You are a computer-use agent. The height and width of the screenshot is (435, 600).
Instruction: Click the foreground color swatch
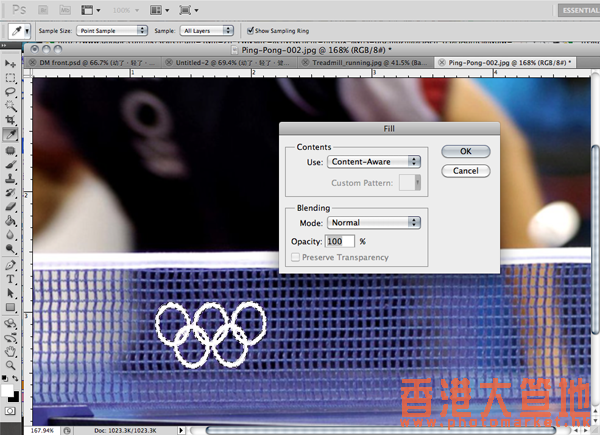point(7,391)
